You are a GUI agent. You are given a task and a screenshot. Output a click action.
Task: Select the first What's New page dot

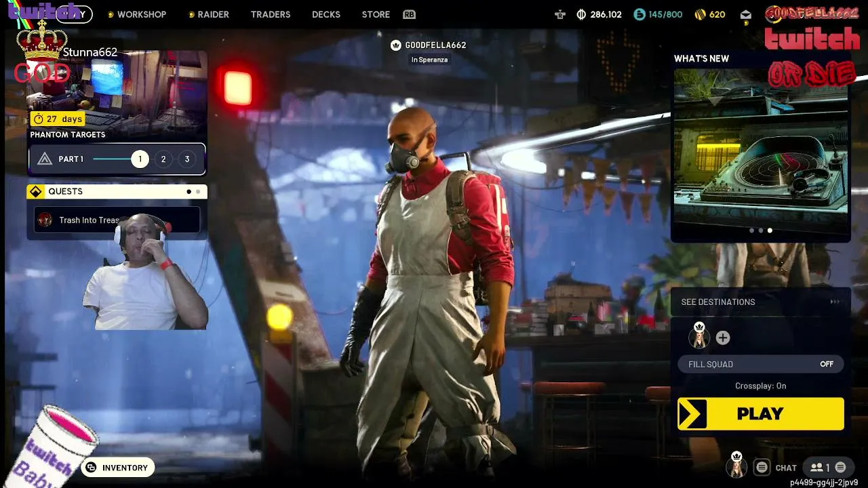point(751,230)
